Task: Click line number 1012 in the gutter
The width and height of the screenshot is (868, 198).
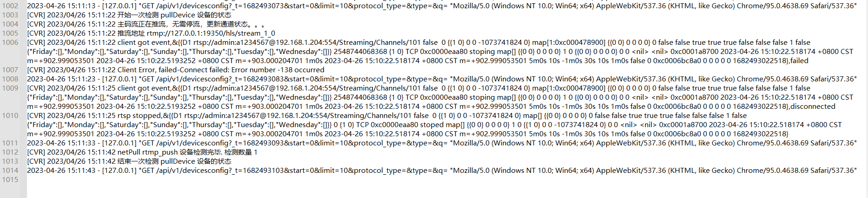Action: coord(10,152)
